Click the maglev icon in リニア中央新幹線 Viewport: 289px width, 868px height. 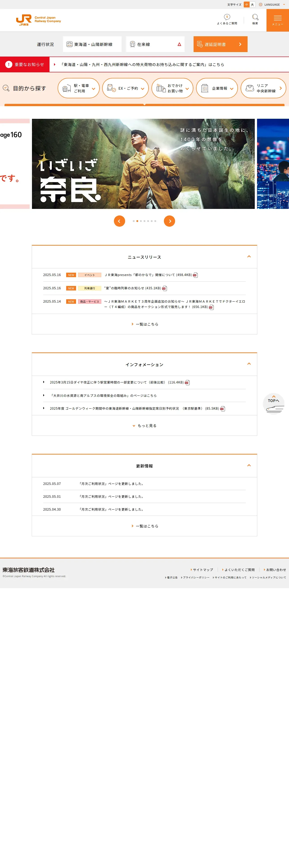pos(250,88)
